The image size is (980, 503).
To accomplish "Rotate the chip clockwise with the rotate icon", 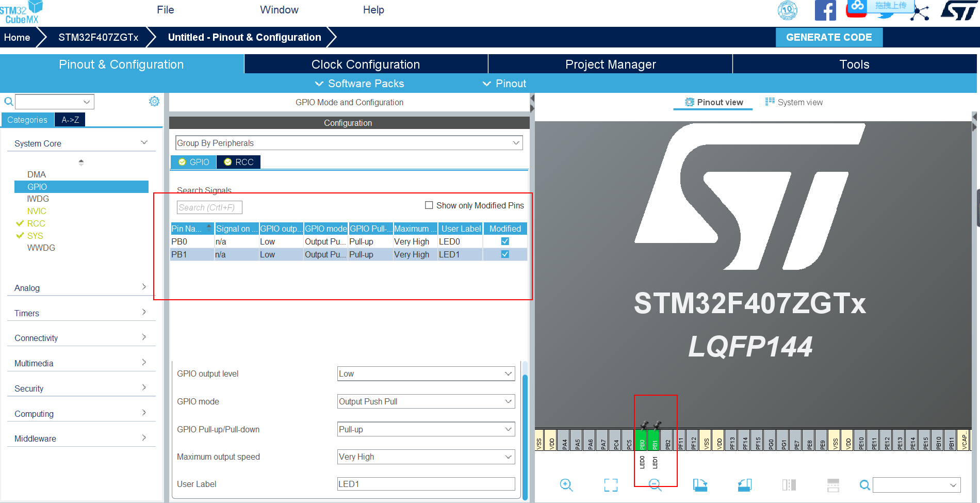I will [x=700, y=485].
